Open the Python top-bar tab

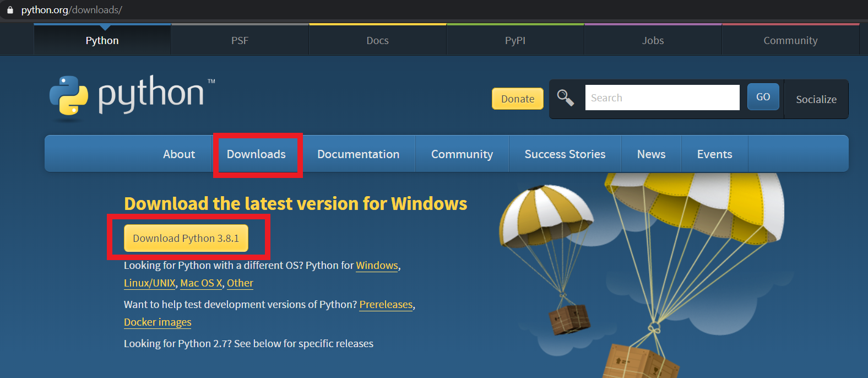click(x=102, y=40)
